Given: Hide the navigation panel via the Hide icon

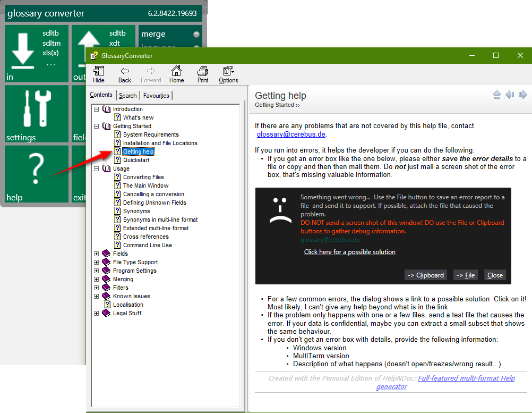Looking at the screenshot, I should click(98, 74).
